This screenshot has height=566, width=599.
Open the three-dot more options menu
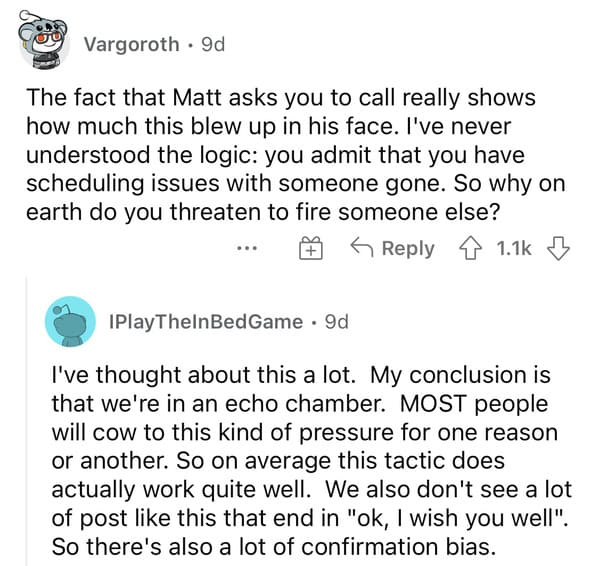tap(247, 249)
